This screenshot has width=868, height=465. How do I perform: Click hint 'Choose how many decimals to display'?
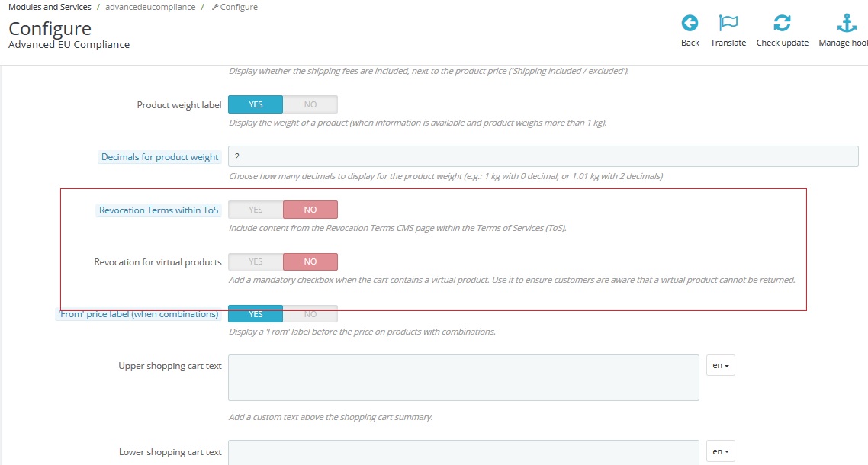[x=445, y=177]
